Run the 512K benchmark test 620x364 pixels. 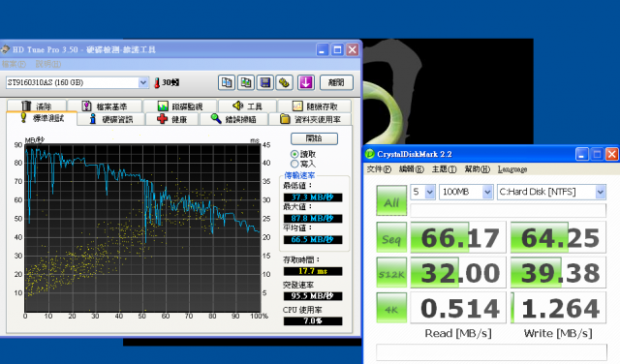pyautogui.click(x=391, y=273)
